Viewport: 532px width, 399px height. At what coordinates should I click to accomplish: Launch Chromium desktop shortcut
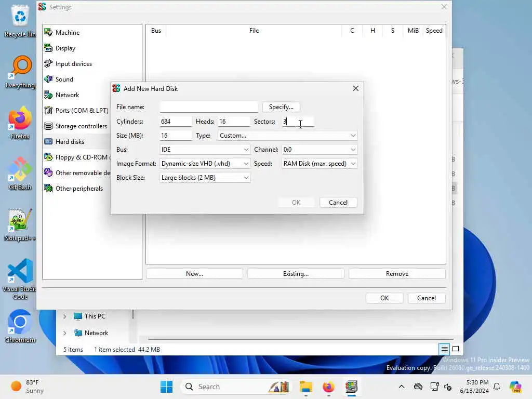point(20,326)
